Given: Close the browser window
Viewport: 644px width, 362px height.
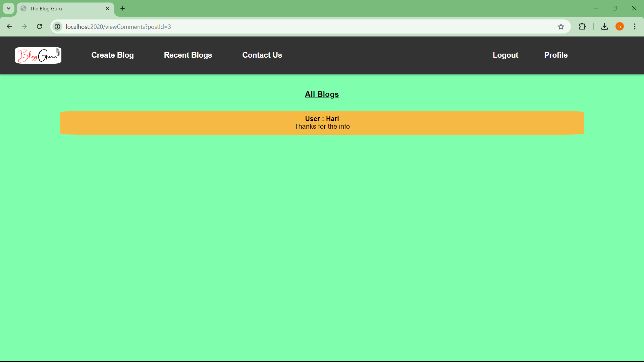Looking at the screenshot, I should point(634,8).
